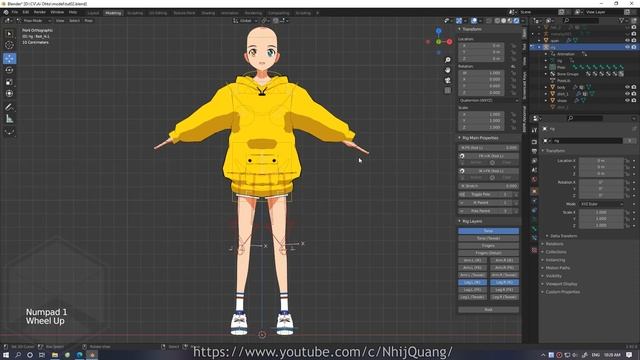The width and height of the screenshot is (640, 360).
Task: Select the Transform tool
Action: 9,93
